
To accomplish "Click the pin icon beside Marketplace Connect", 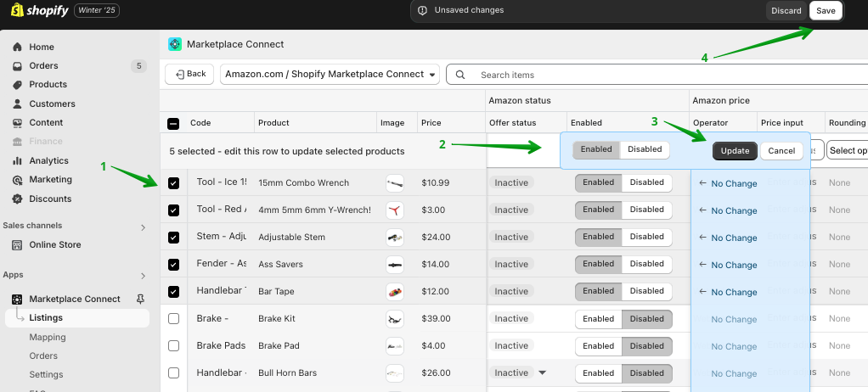I will [141, 300].
